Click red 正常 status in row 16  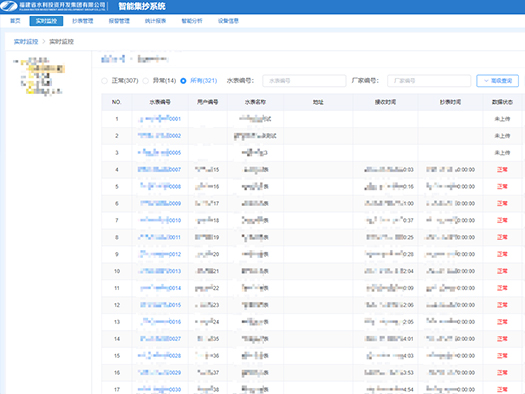(502, 373)
